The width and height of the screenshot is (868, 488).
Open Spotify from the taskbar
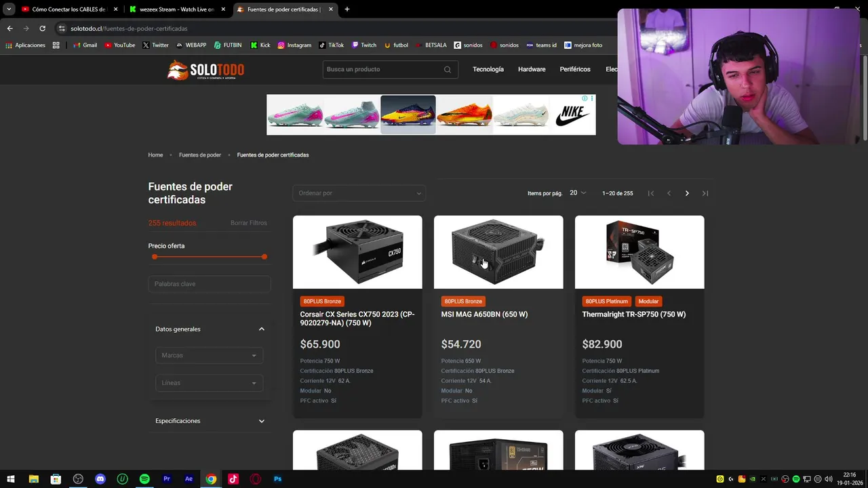point(144,479)
